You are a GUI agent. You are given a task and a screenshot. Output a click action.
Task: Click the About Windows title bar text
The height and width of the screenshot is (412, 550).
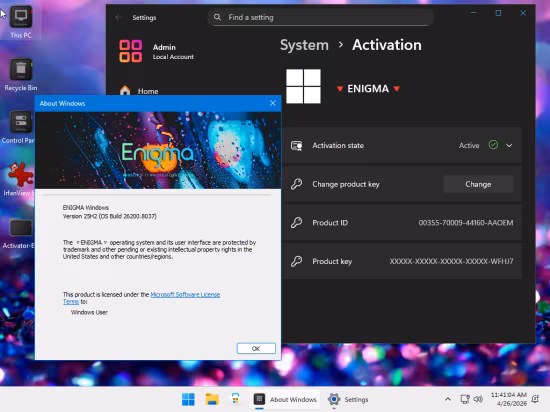(62, 103)
